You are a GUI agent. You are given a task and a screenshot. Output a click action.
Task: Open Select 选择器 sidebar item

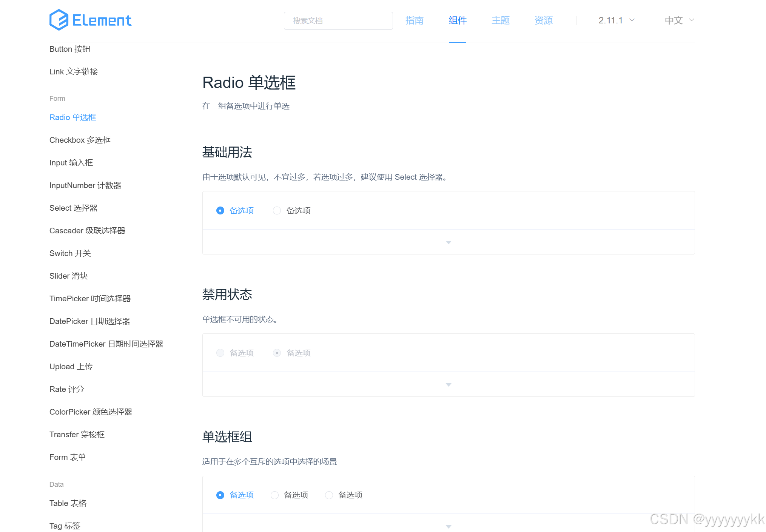[x=74, y=208]
